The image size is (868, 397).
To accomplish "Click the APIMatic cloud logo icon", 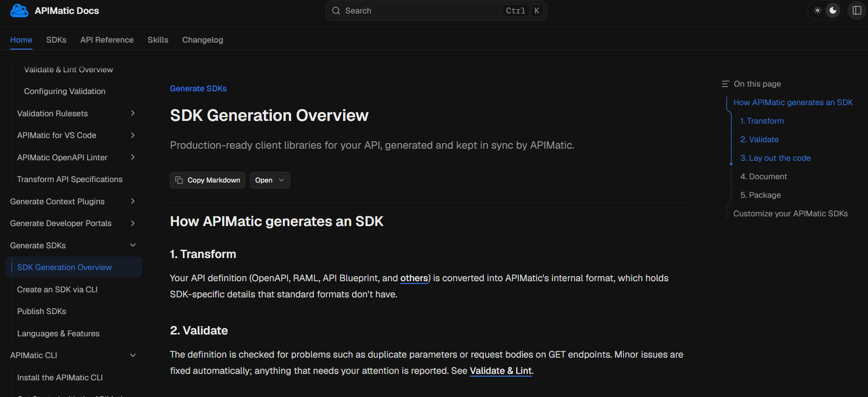I will pyautogui.click(x=19, y=11).
